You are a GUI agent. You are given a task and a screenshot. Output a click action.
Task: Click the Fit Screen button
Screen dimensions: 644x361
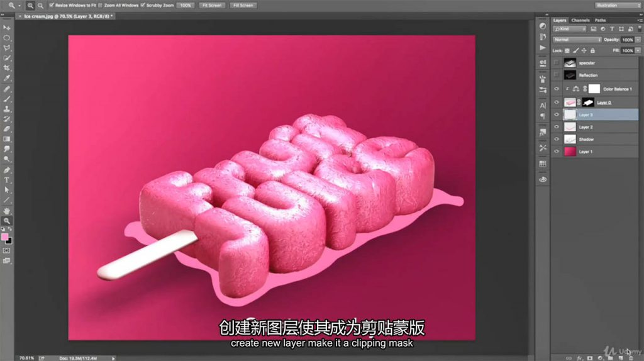coord(211,5)
